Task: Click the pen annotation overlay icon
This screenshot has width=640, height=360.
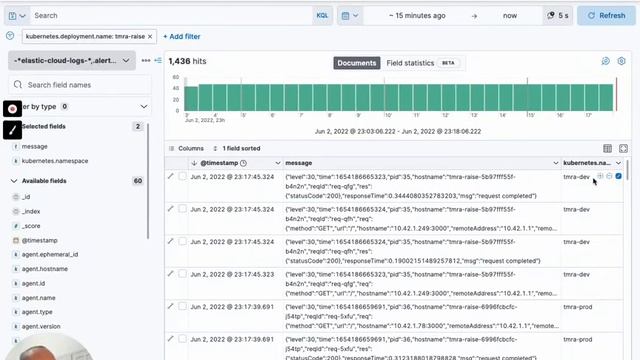Action: point(12,130)
